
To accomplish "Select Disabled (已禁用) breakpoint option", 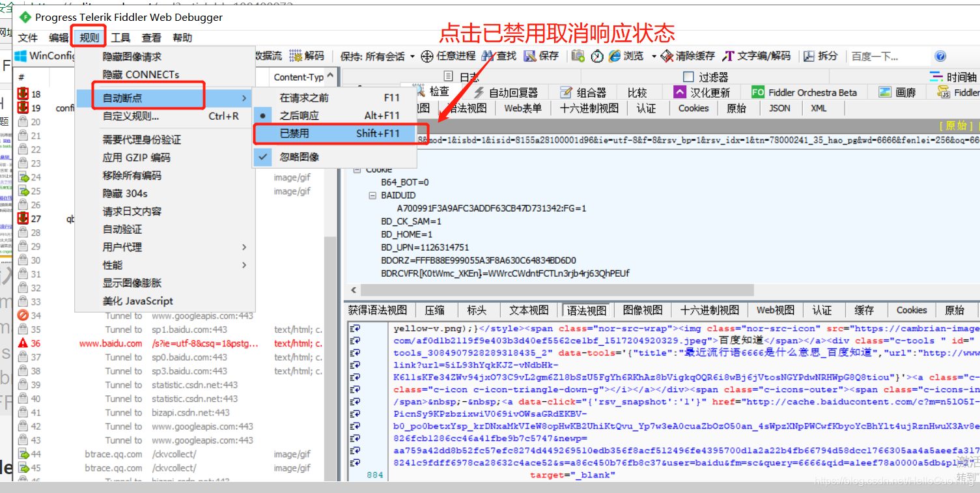I will 334,134.
